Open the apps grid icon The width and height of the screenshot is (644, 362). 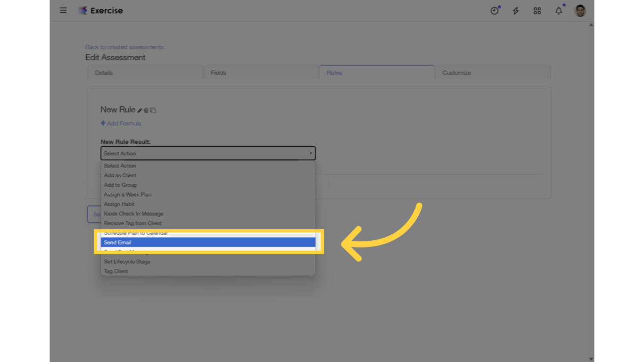point(537,10)
